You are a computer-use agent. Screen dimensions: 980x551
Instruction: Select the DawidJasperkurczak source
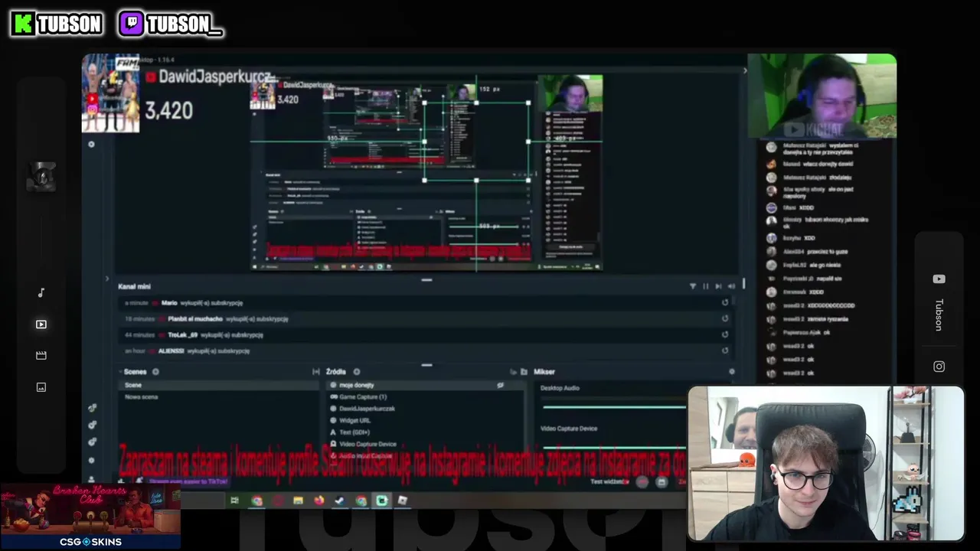click(x=367, y=409)
